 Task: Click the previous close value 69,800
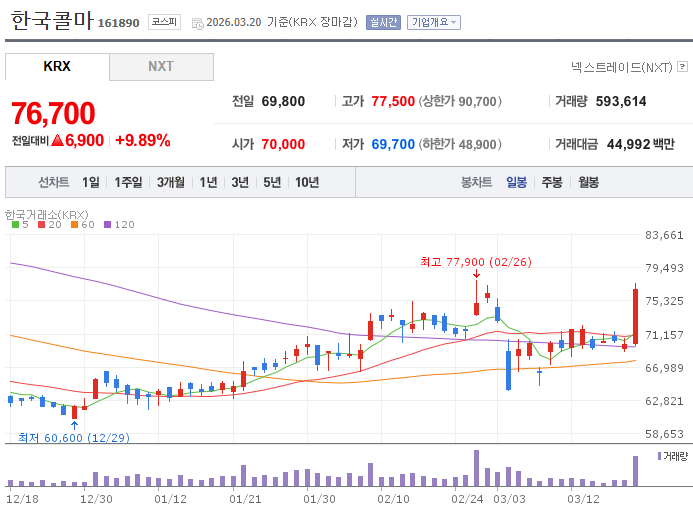click(283, 101)
